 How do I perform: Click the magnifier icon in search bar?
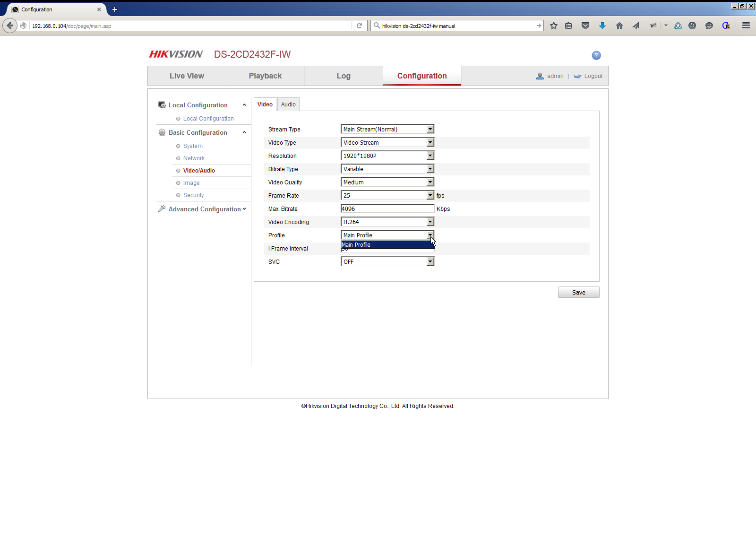pos(377,26)
